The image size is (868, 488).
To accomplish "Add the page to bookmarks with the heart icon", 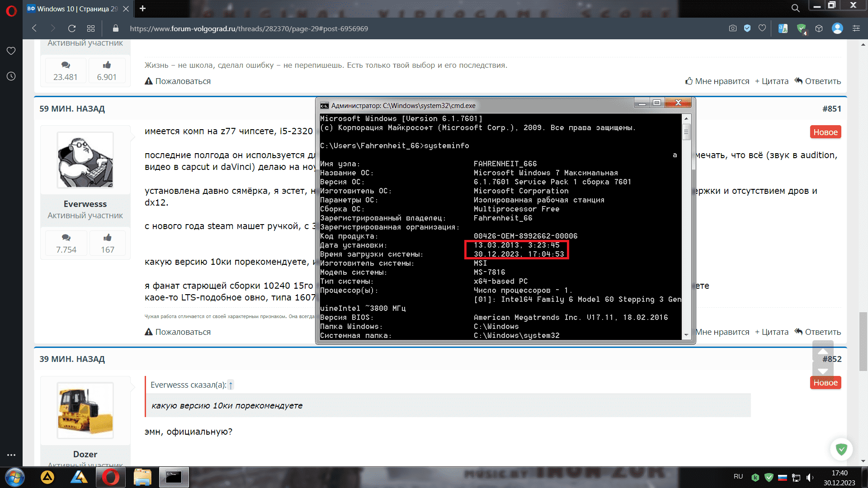I will (762, 28).
